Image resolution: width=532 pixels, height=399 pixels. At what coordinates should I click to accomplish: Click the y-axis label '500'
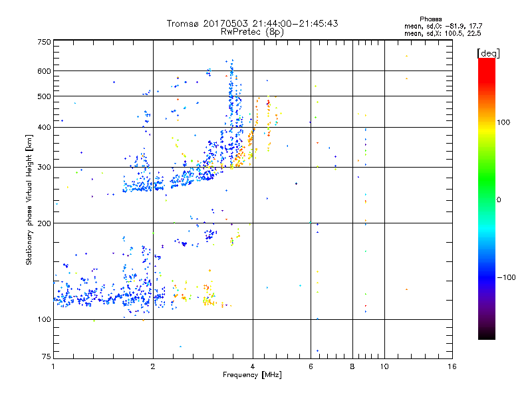pos(44,96)
